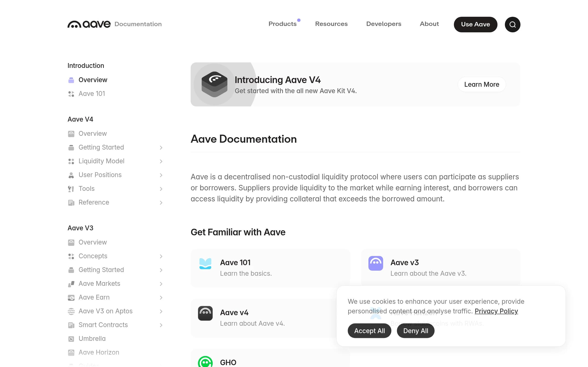
Task: Select the Reference document icon
Action: pyautogui.click(x=71, y=203)
